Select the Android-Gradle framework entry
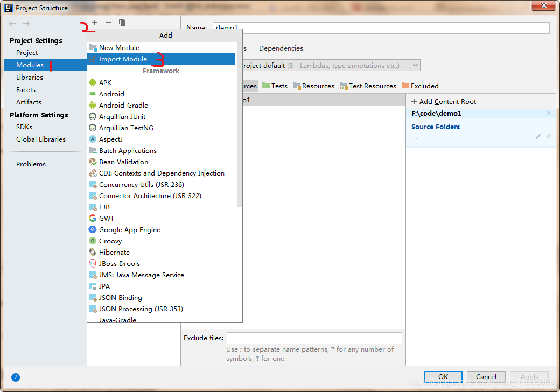 click(x=162, y=106)
